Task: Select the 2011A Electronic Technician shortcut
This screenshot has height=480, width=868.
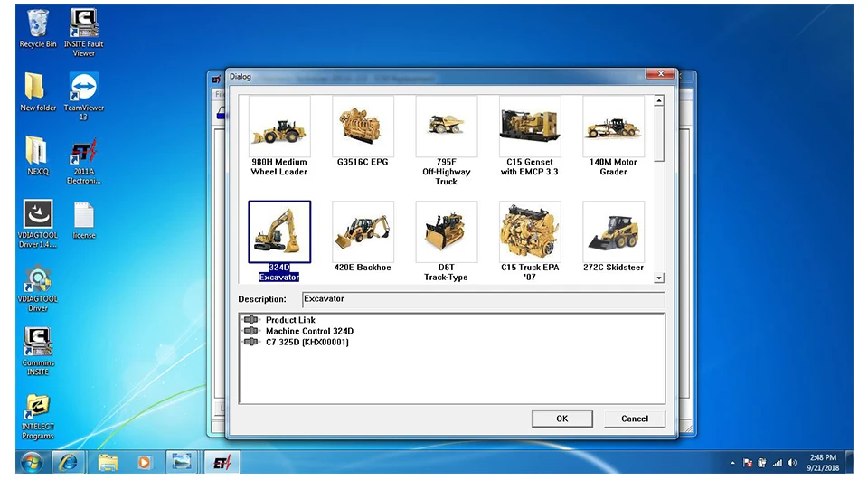Action: (83, 161)
